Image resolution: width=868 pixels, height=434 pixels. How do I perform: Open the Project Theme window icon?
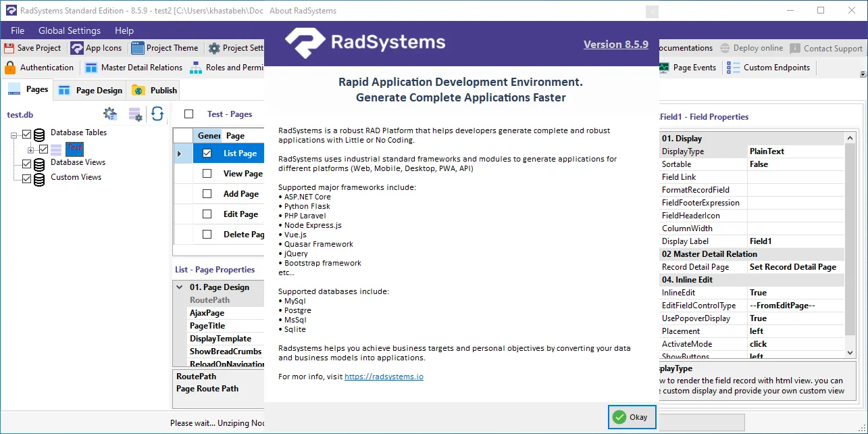138,48
